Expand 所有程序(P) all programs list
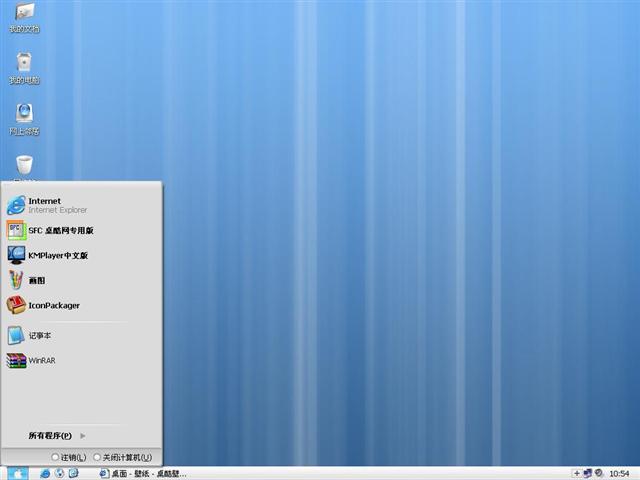Screen dimensions: 640x480 click(57, 436)
